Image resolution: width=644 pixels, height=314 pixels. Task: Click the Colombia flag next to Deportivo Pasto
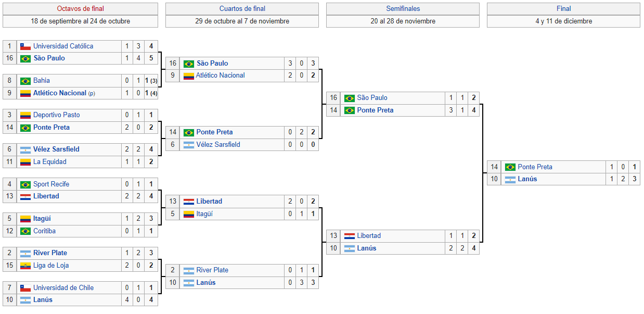pos(25,115)
